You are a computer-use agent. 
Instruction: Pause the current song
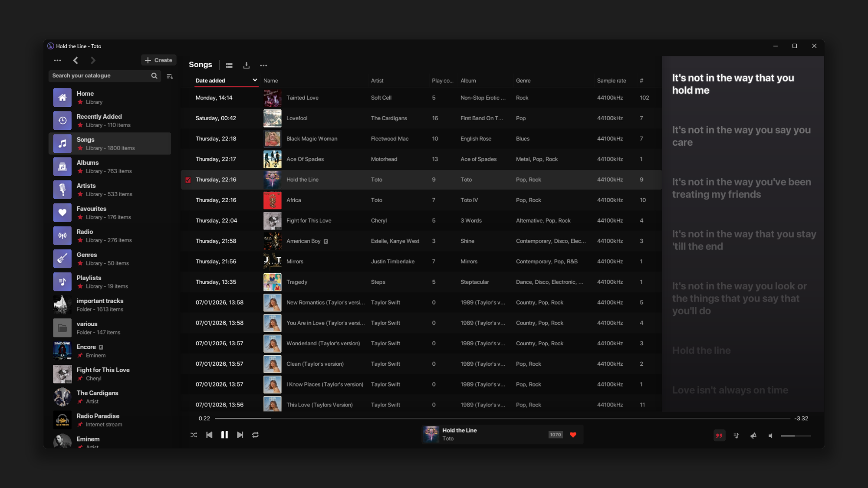pos(224,435)
